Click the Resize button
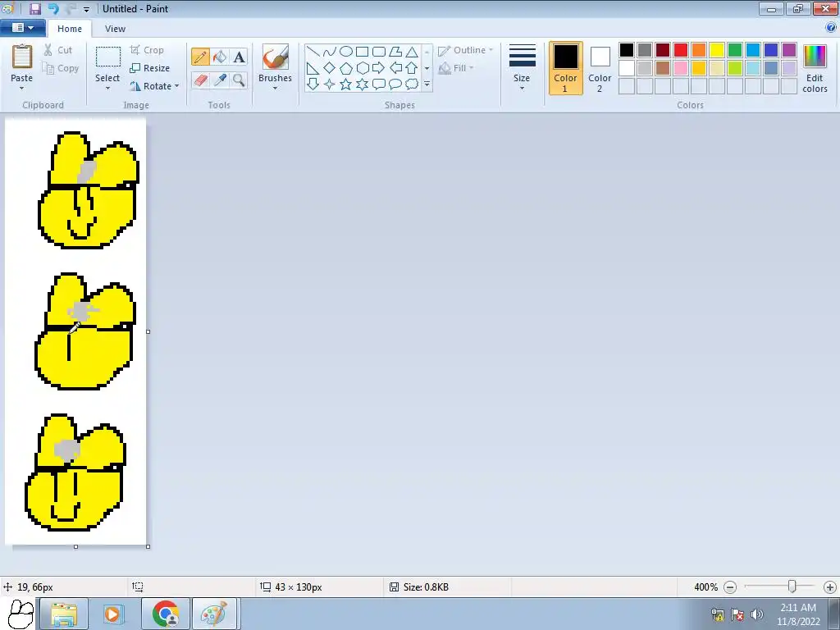This screenshot has height=630, width=840. click(x=150, y=68)
